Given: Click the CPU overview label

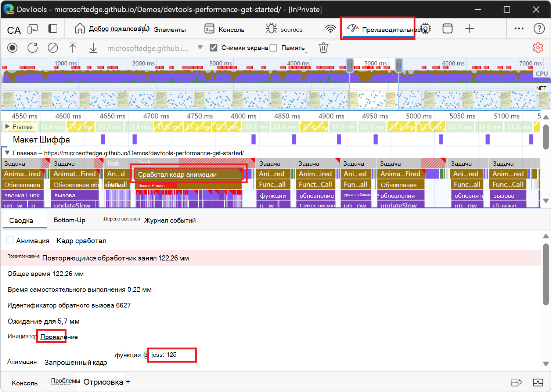Looking at the screenshot, I should [x=541, y=73].
